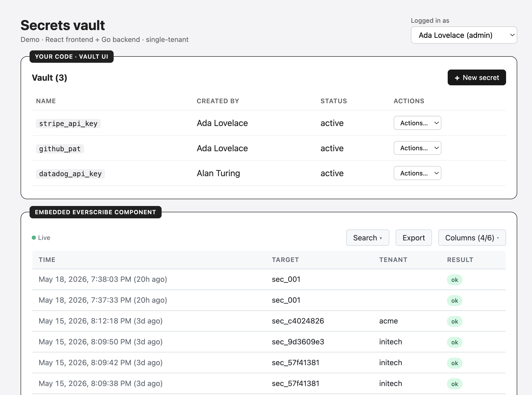Click ok badge in the 7:38:03 PM row
Viewport: 532px width, 395px height.
[x=454, y=280]
